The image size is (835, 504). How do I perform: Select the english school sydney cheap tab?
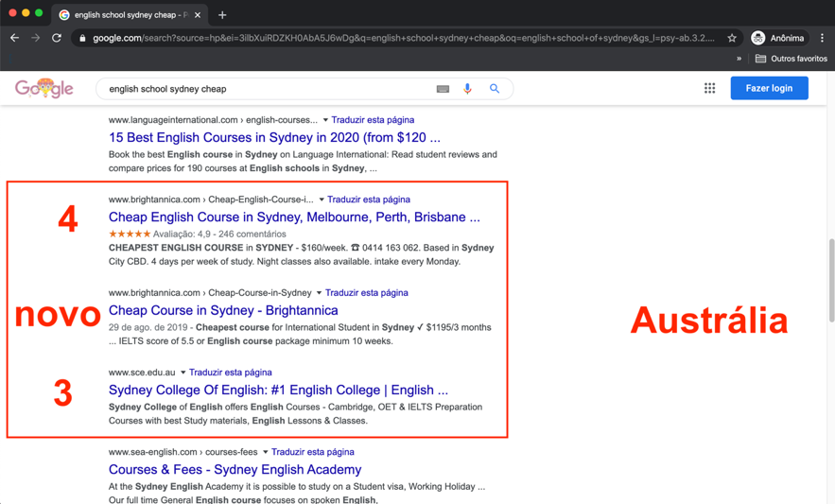pyautogui.click(x=130, y=15)
